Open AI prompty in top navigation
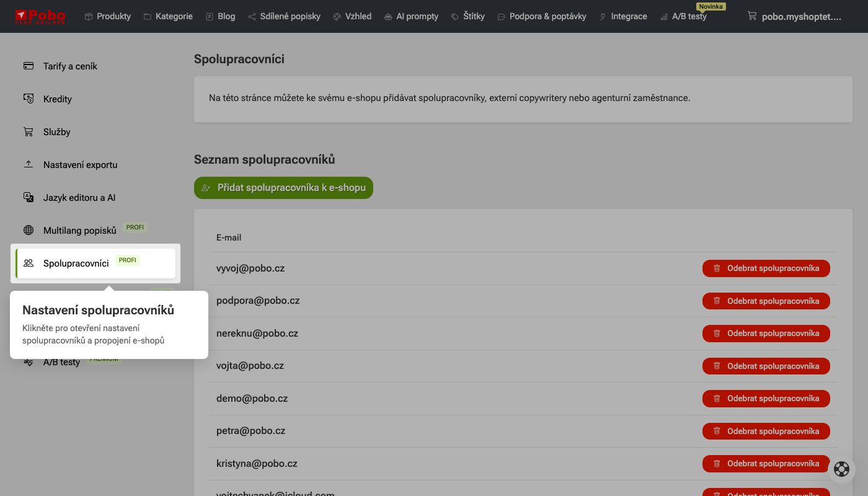The image size is (868, 496). [x=410, y=16]
